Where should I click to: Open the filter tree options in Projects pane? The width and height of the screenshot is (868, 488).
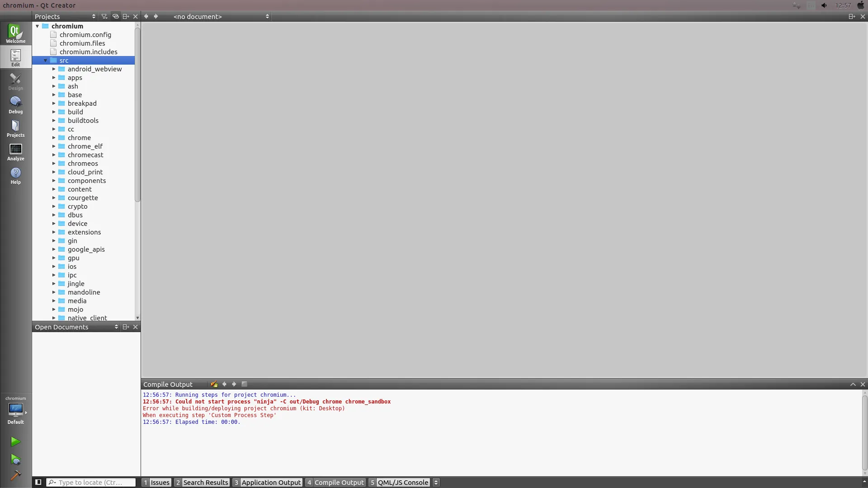tap(104, 16)
